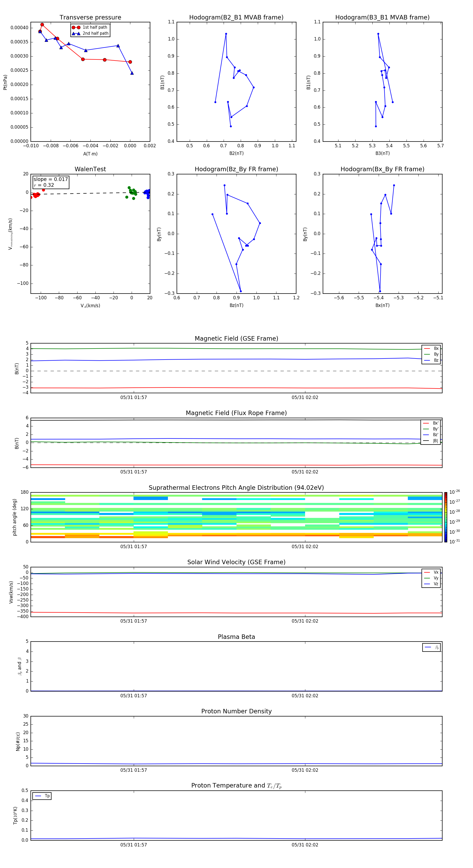Screen dimensions: 473x868
Task: Click the 'Np(#/cc)' axis label
Action: [18, 741]
